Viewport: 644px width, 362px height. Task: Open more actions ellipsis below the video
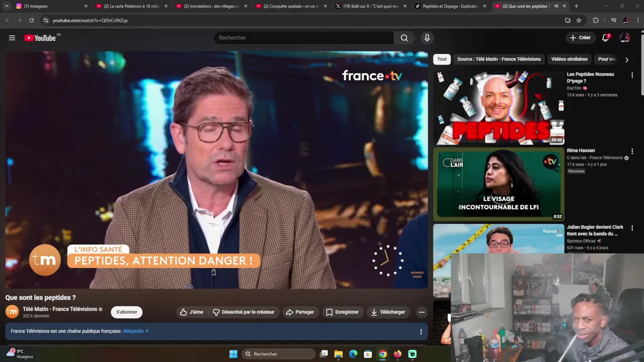[422, 312]
